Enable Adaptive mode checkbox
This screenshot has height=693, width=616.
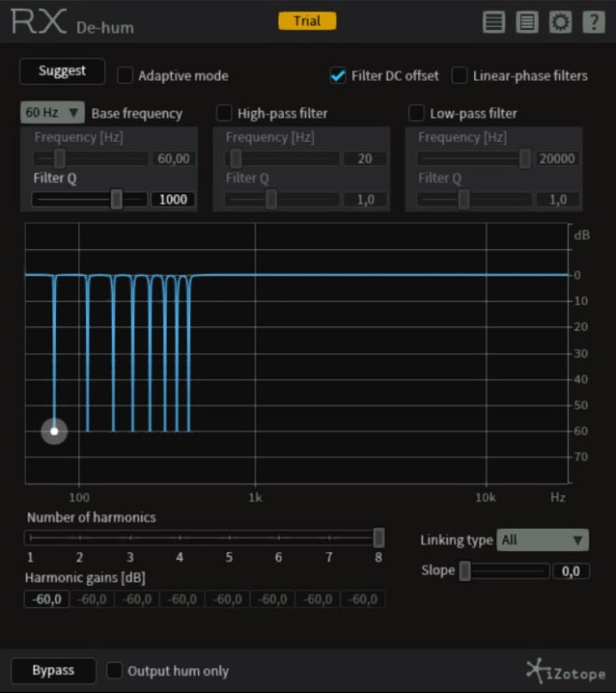tap(126, 75)
